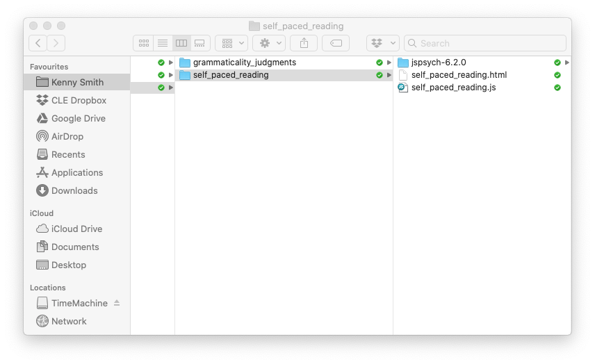Select column view mode
This screenshot has width=595, height=364.
click(x=181, y=43)
